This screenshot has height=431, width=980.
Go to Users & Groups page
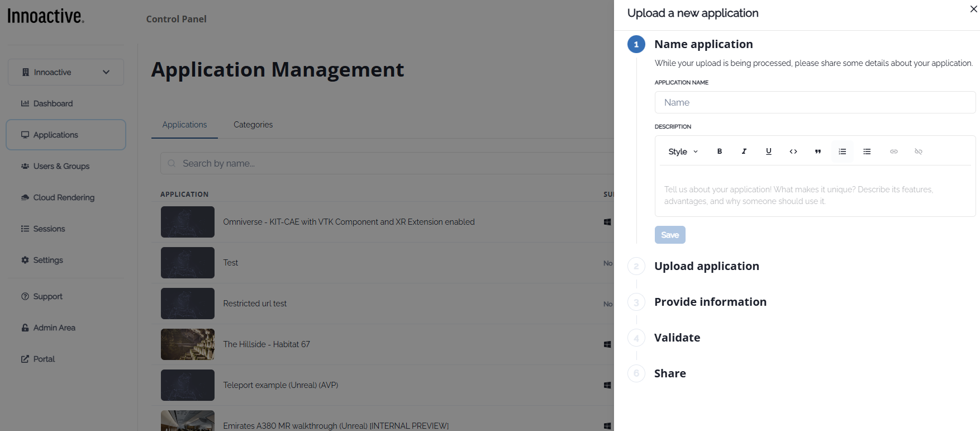pos(61,166)
